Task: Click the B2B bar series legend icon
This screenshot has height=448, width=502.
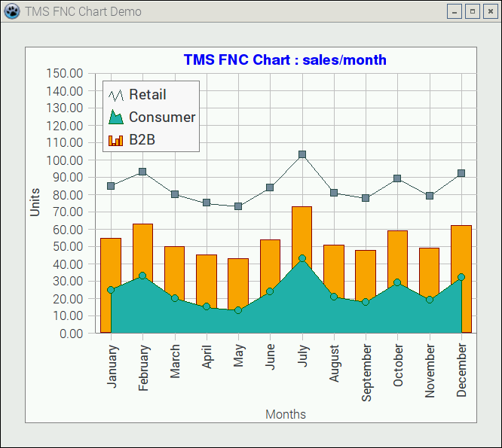Action: pyautogui.click(x=116, y=140)
